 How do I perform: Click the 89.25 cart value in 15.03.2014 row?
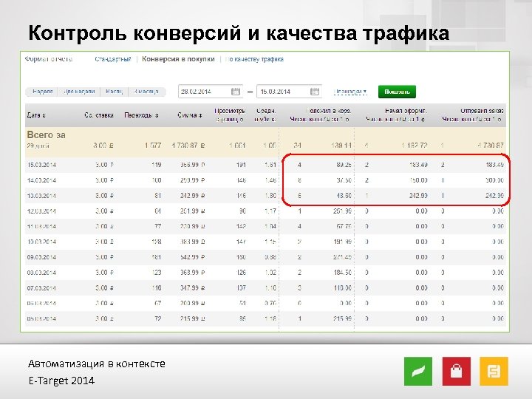coord(344,165)
